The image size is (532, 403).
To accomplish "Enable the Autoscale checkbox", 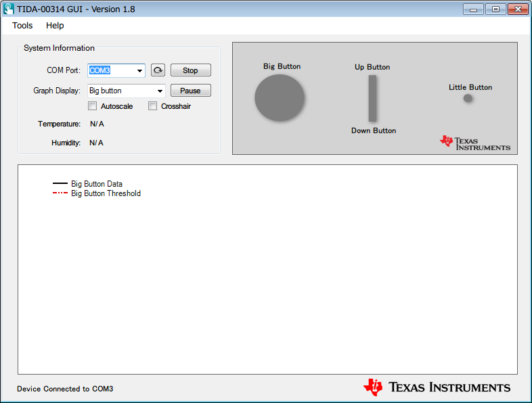I will (92, 106).
